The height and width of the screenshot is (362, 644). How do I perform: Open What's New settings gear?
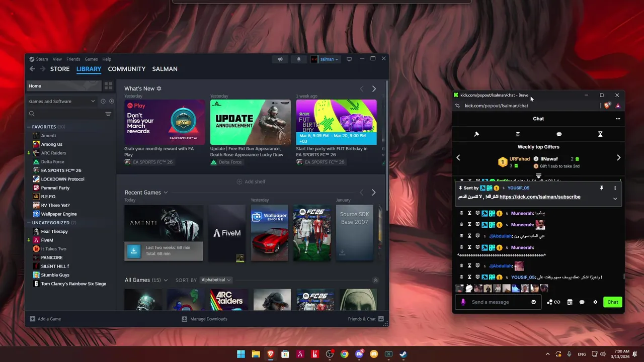[x=159, y=88]
